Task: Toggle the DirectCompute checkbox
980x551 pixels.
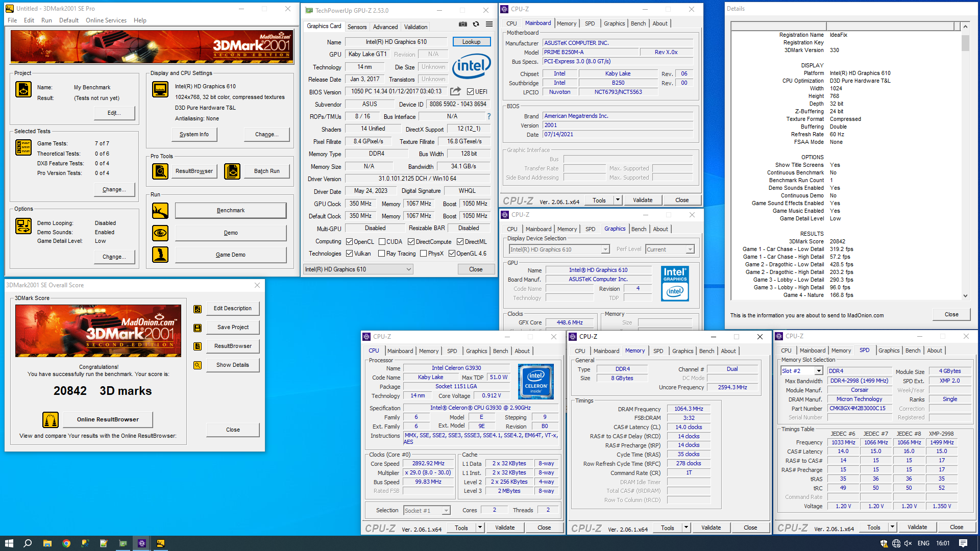Action: coord(411,242)
